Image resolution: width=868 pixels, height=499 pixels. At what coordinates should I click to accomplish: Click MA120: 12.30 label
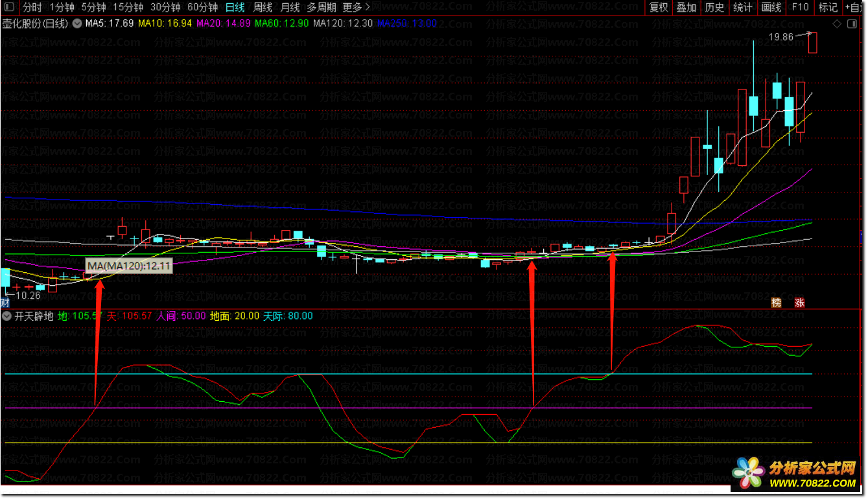[x=343, y=23]
